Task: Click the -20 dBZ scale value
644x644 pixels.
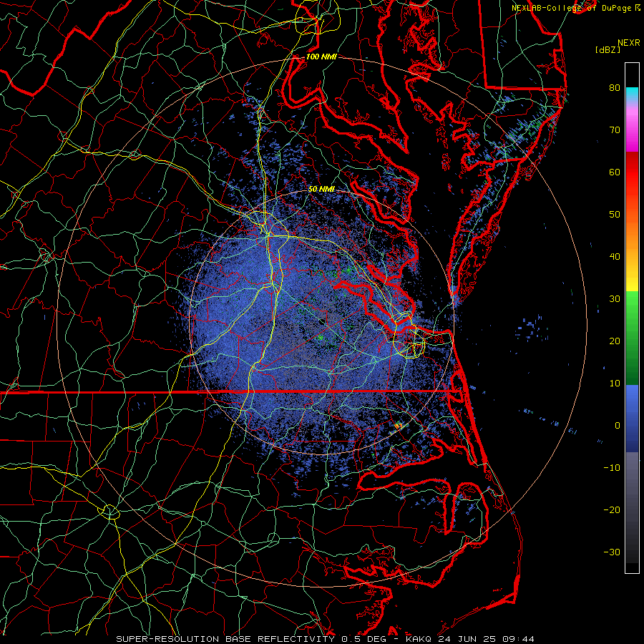Action: pos(612,509)
